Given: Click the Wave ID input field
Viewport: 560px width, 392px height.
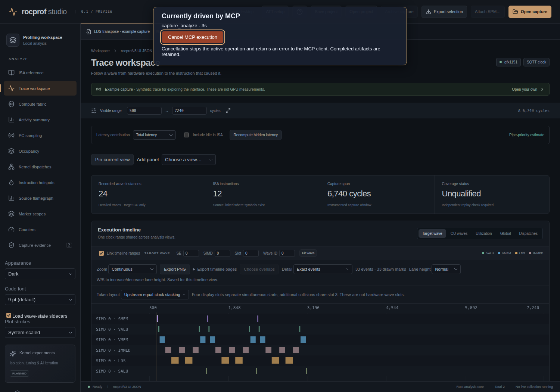Looking at the screenshot, I should [x=287, y=253].
